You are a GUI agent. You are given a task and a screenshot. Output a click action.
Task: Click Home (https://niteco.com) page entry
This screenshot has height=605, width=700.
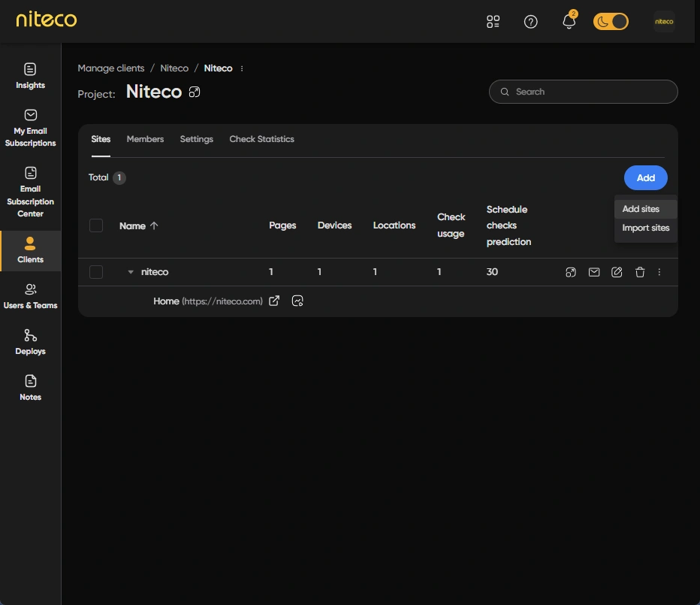(x=208, y=301)
